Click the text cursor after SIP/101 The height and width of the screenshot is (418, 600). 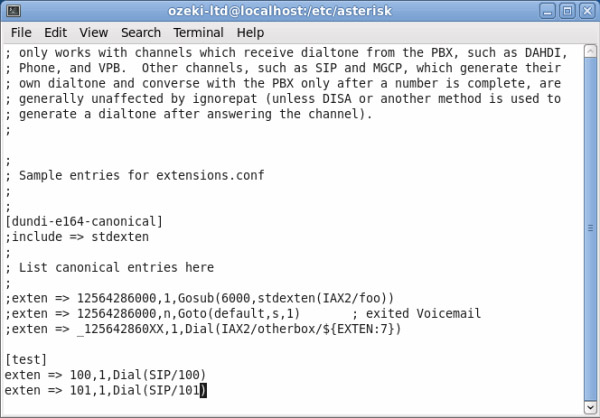point(203,390)
